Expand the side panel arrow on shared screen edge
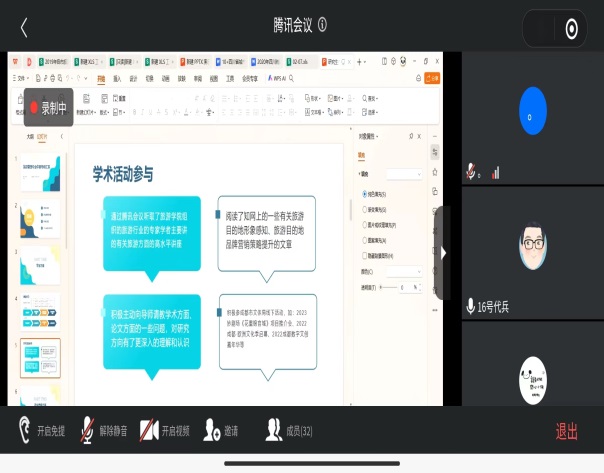 tap(443, 254)
